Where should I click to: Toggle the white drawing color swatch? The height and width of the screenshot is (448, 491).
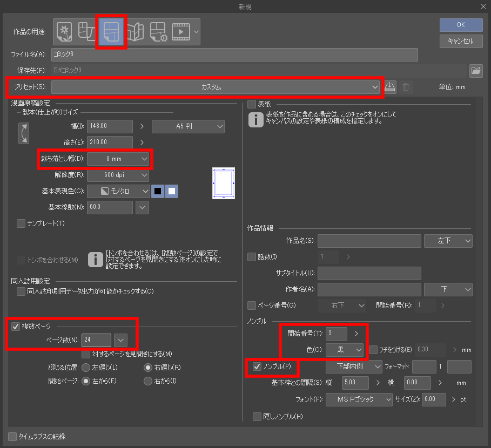pos(172,191)
